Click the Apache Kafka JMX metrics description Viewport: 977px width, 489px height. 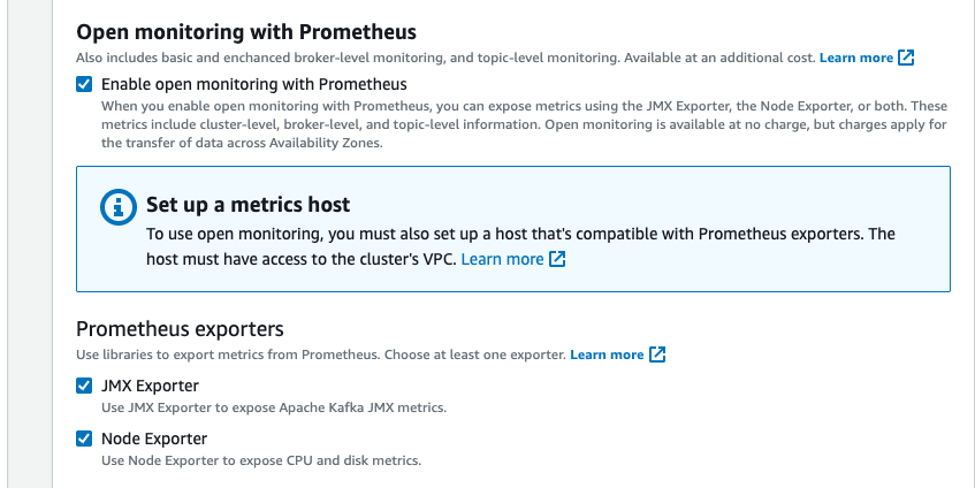tap(274, 408)
